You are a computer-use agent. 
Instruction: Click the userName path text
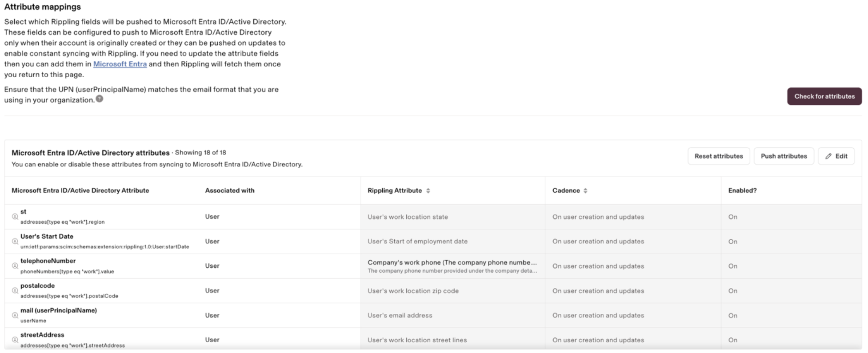pos(33,321)
